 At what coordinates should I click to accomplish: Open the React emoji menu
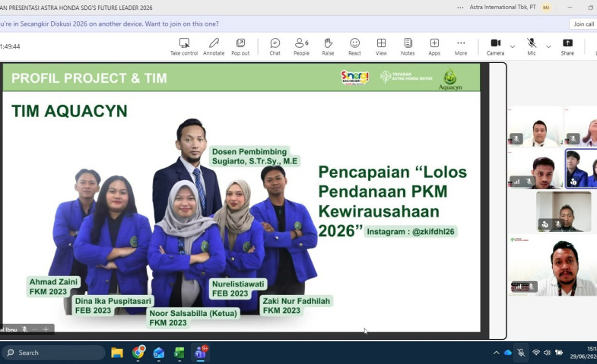tap(354, 47)
